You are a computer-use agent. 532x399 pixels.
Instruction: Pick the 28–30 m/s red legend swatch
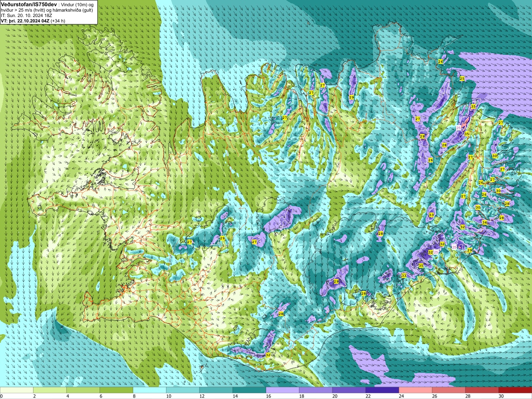pyautogui.click(x=482, y=390)
